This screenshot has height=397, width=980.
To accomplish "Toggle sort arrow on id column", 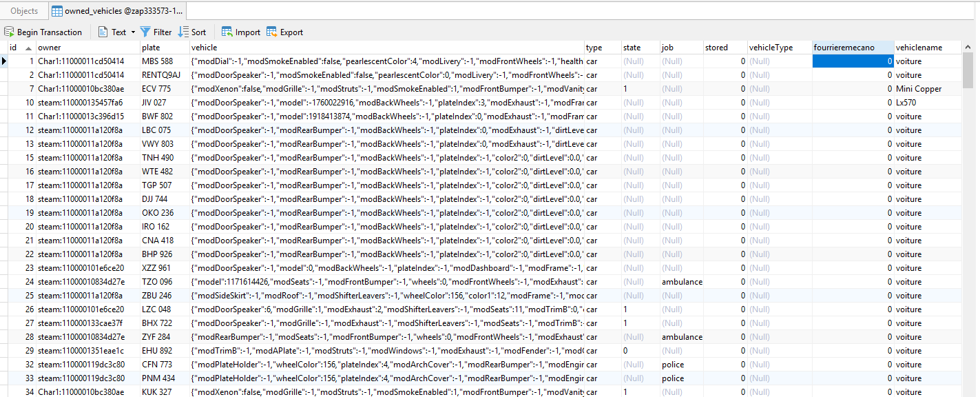I will tap(28, 48).
